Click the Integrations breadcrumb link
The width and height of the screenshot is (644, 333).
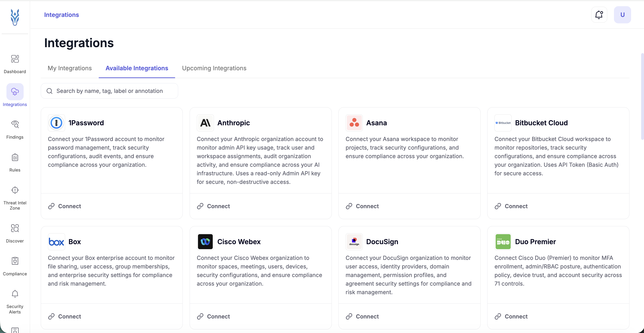point(62,15)
